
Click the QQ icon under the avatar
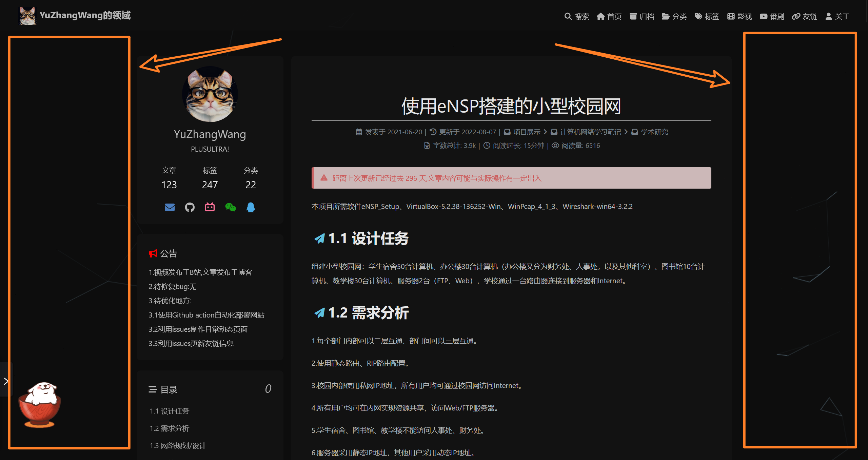pyautogui.click(x=251, y=207)
